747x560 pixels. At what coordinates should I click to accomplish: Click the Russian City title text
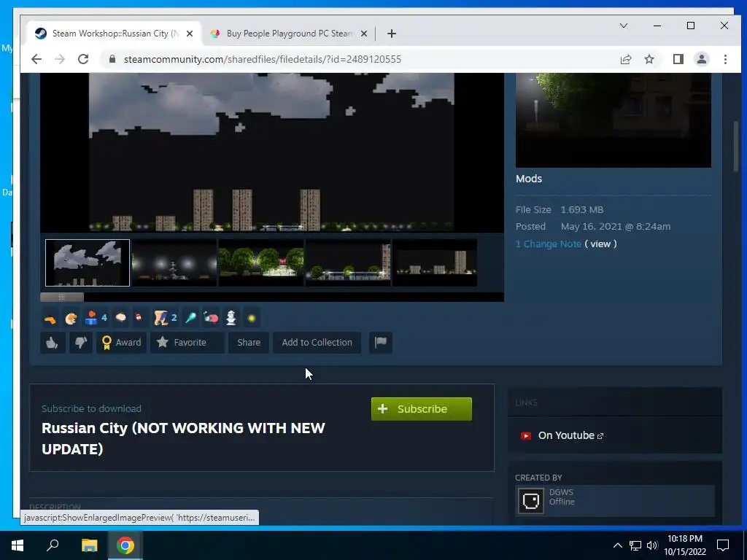[x=183, y=438]
